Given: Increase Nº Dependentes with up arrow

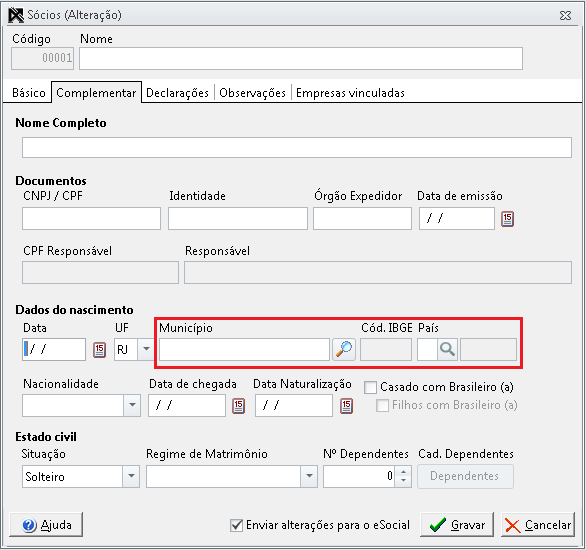Looking at the screenshot, I should (x=403, y=472).
